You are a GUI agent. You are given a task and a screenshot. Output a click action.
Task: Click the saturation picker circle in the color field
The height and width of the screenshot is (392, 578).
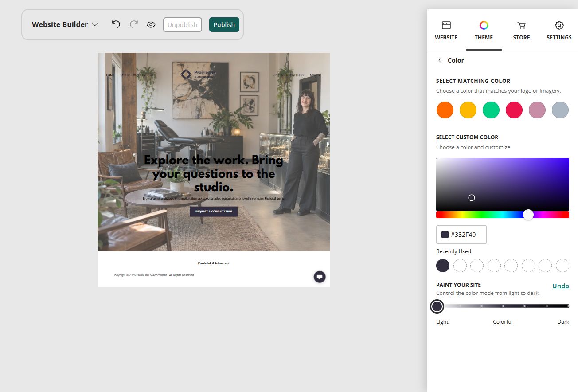472,198
